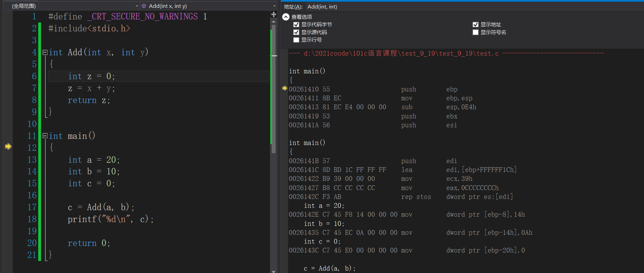Toggle the 显示地址 checkbox
This screenshot has width=644, height=273.
[x=476, y=25]
